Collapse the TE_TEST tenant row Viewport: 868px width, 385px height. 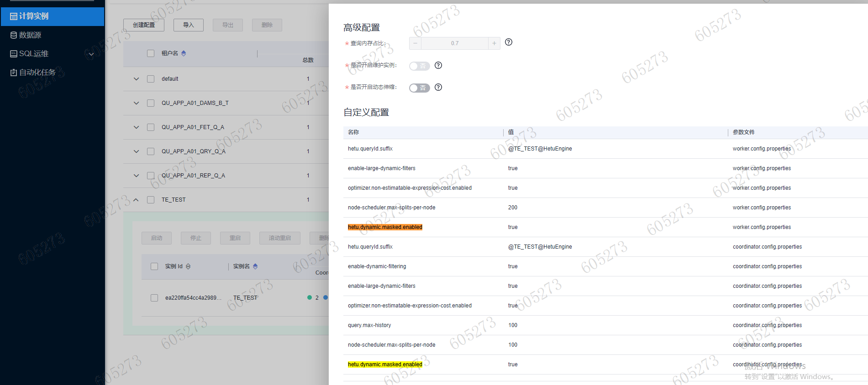[136, 200]
